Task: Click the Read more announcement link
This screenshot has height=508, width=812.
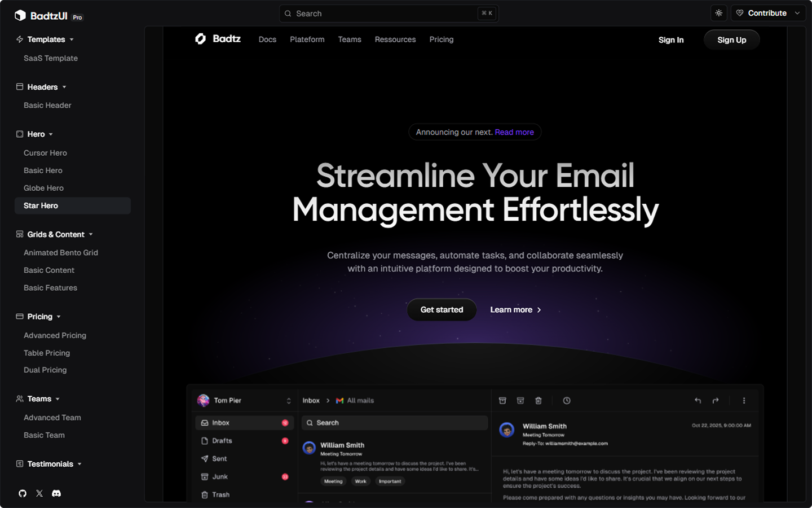Action: pyautogui.click(x=514, y=132)
